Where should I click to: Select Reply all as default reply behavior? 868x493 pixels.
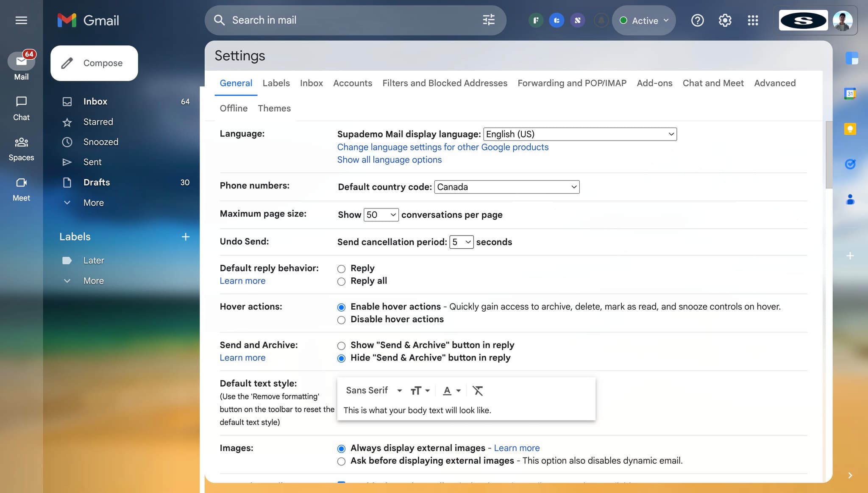coord(341,281)
